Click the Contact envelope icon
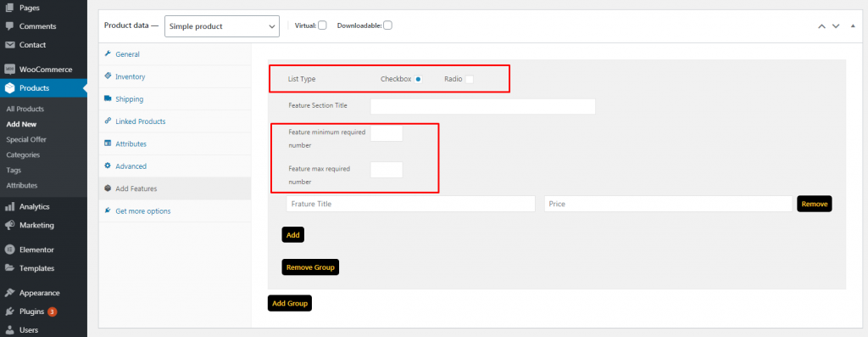The width and height of the screenshot is (868, 337). click(x=9, y=45)
